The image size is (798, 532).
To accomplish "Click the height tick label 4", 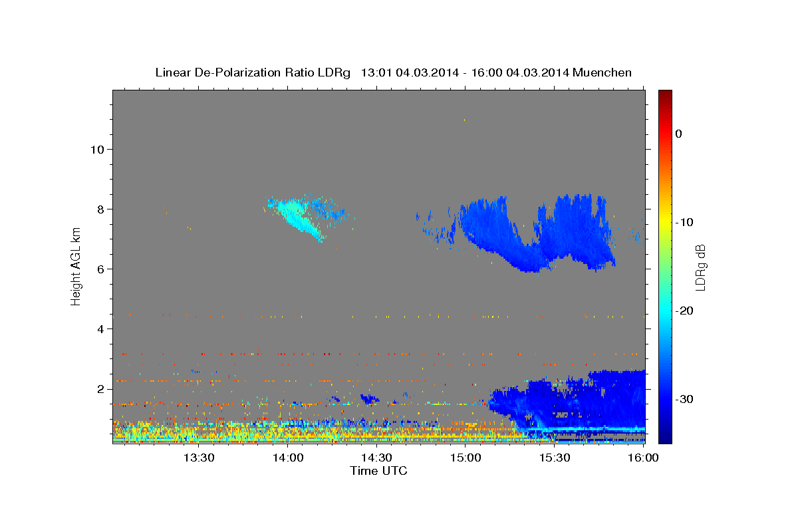I will click(x=100, y=329).
